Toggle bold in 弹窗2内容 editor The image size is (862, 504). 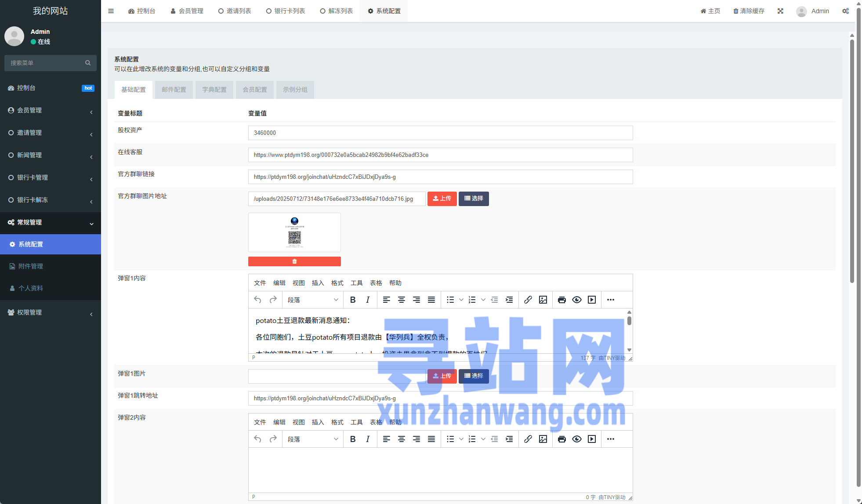coord(353,439)
